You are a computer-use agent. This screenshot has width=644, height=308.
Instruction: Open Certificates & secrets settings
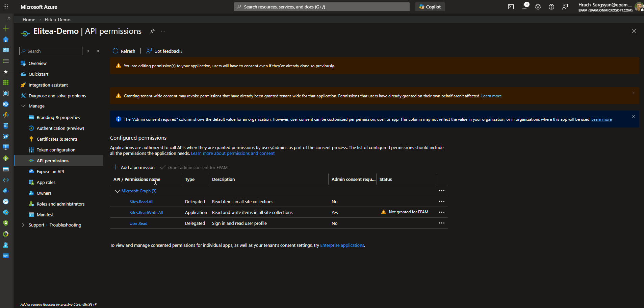[57, 139]
